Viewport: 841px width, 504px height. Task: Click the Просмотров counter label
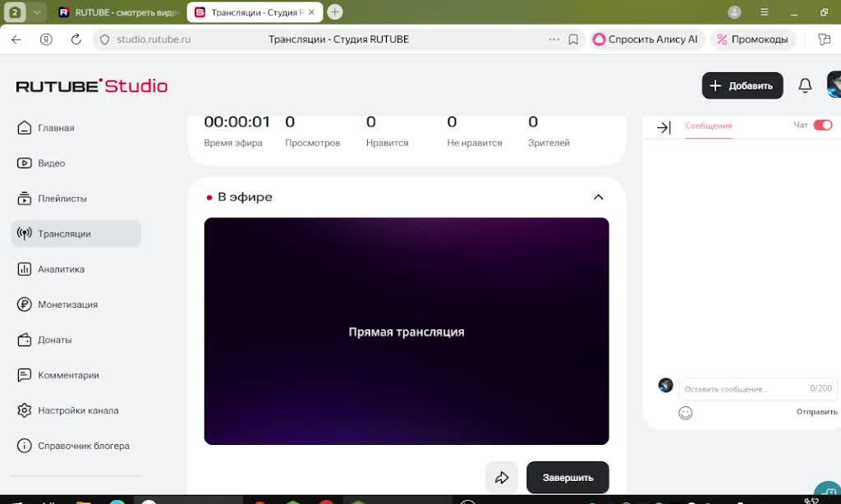(313, 143)
